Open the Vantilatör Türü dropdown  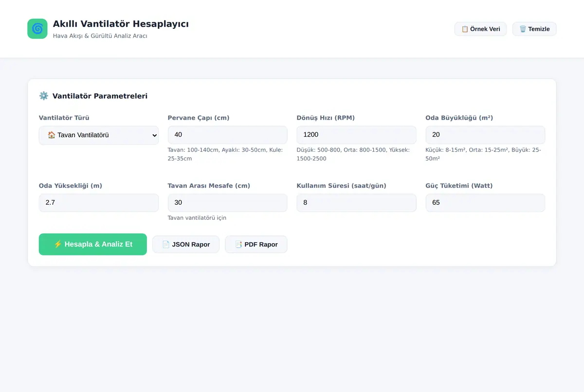point(99,135)
